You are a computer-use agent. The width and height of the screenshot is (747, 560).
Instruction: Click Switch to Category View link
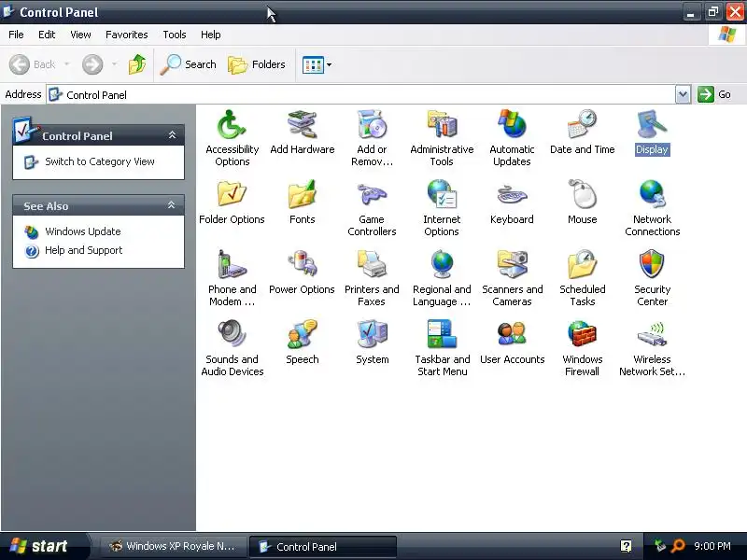pos(100,161)
